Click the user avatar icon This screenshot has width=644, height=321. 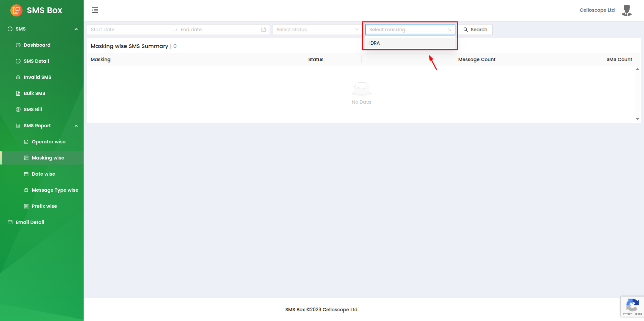pos(627,10)
